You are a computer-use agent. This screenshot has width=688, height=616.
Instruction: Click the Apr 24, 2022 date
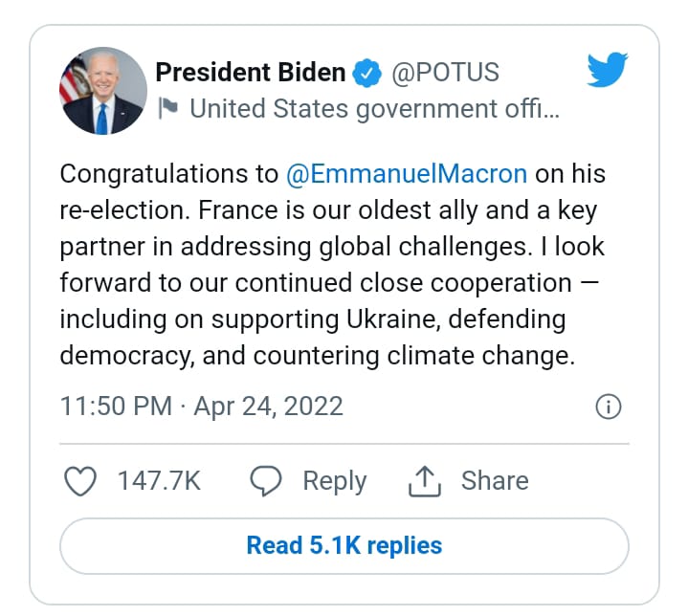coord(268,407)
